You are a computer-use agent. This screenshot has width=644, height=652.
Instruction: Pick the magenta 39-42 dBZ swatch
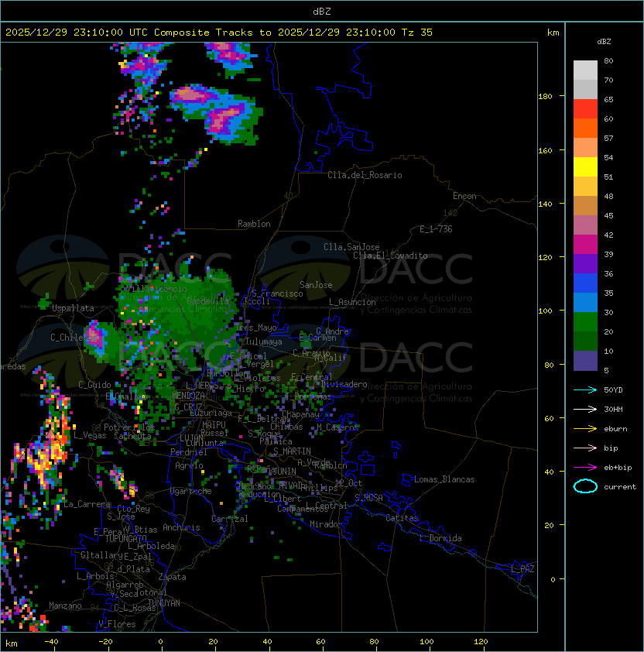click(x=585, y=245)
